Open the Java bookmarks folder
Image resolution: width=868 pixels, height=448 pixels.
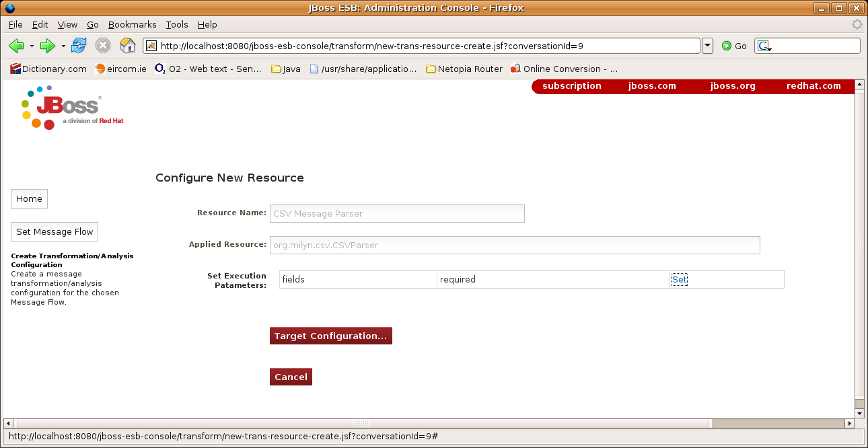coord(285,69)
